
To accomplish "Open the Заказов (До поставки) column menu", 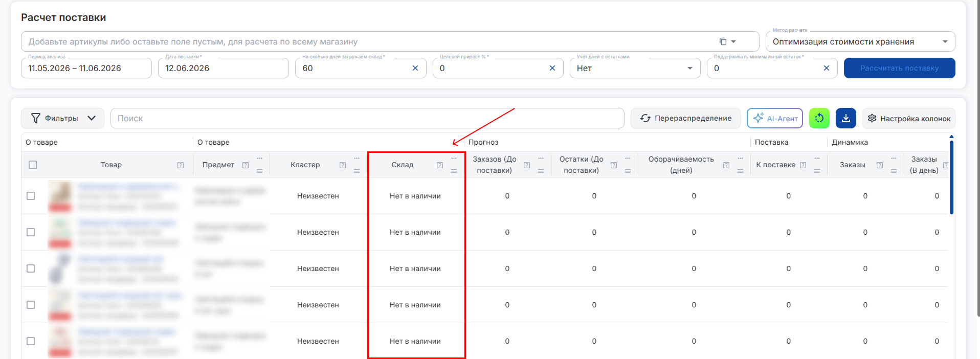I will point(541,171).
